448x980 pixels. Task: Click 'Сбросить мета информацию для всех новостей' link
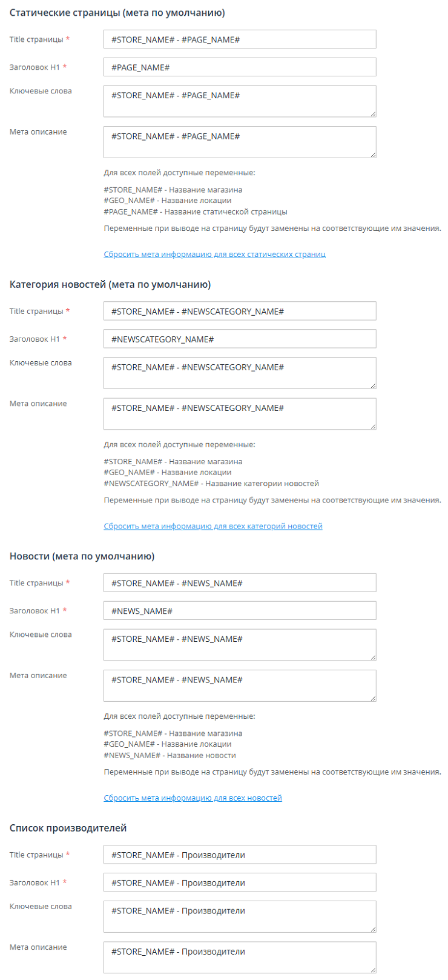click(x=193, y=798)
